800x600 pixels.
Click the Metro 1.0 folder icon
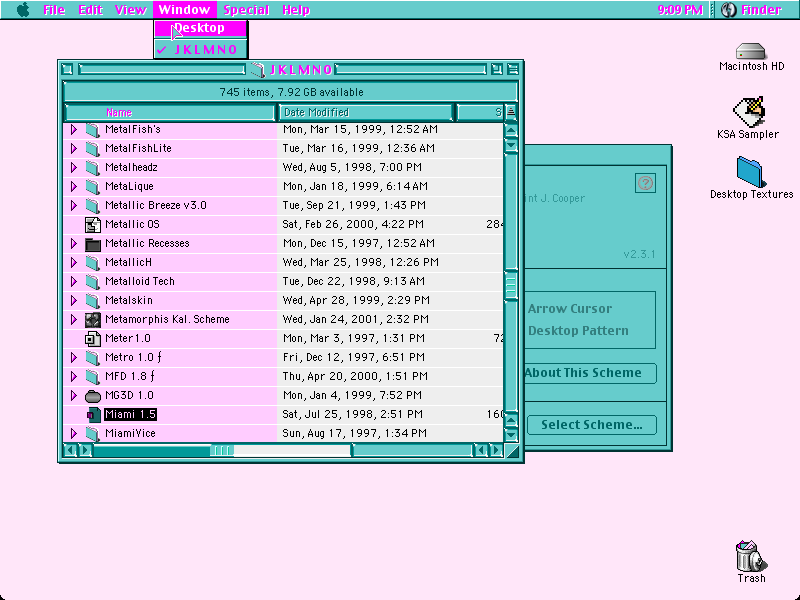[x=92, y=358]
